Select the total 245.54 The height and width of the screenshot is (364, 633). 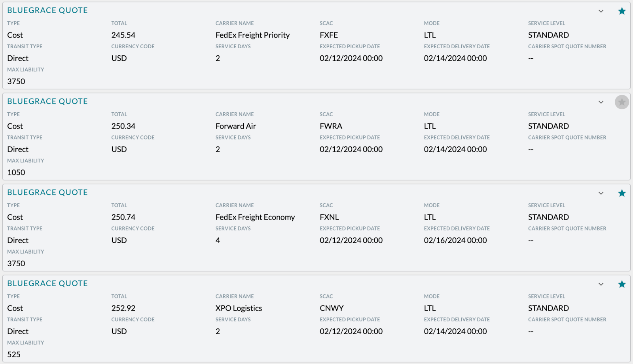pyautogui.click(x=123, y=35)
